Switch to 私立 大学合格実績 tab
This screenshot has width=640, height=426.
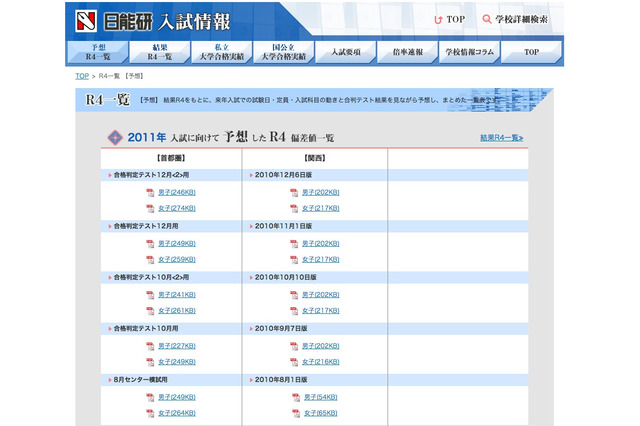222,52
